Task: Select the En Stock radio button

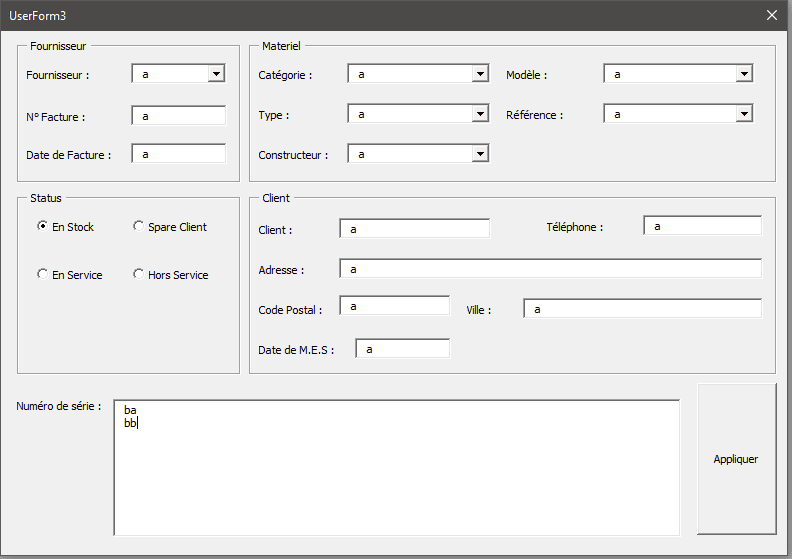Action: (42, 227)
